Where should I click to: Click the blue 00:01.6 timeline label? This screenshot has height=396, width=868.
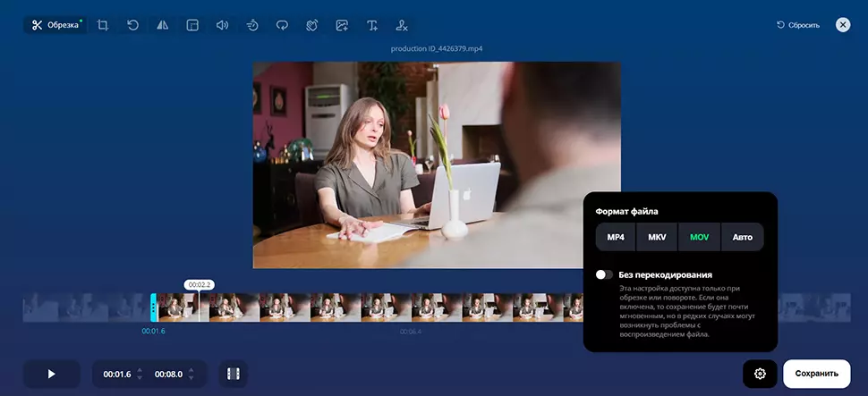[x=153, y=332]
